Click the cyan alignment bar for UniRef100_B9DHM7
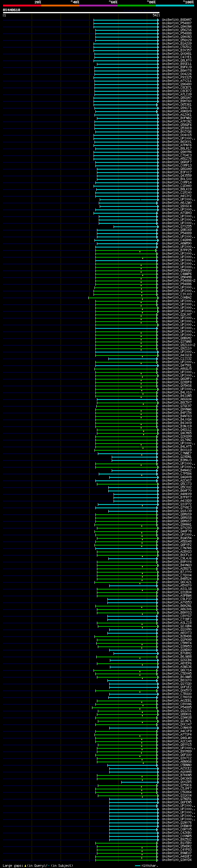Viewport: 197px width, 868px height. [x=126, y=20]
